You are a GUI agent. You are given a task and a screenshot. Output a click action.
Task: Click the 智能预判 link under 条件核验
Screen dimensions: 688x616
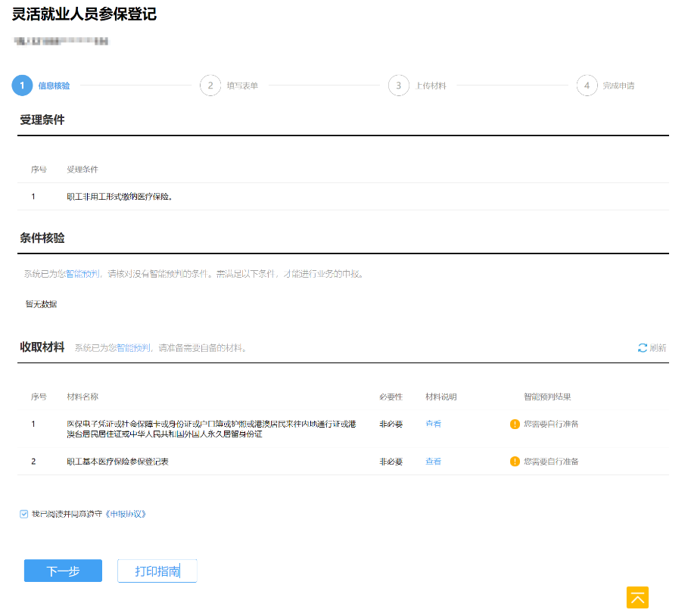coord(82,273)
